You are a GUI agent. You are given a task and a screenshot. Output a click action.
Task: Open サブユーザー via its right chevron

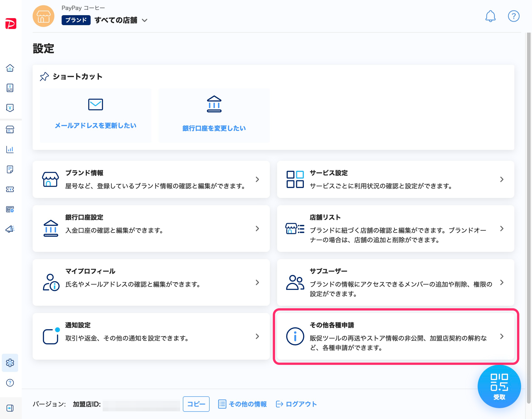click(x=502, y=282)
